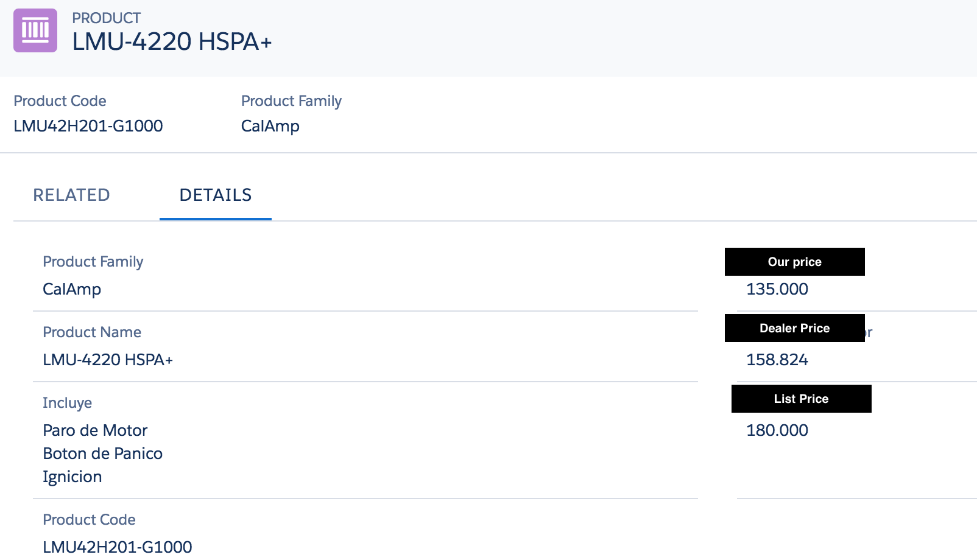Viewport: 977px width, 560px height.
Task: Click the purple product icon
Action: (x=35, y=30)
